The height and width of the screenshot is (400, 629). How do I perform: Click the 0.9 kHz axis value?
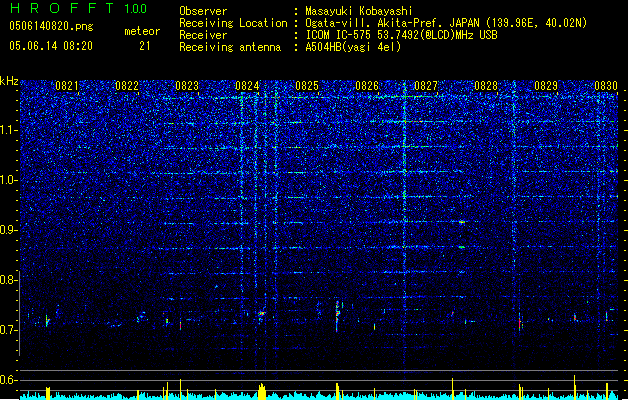pos(9,230)
